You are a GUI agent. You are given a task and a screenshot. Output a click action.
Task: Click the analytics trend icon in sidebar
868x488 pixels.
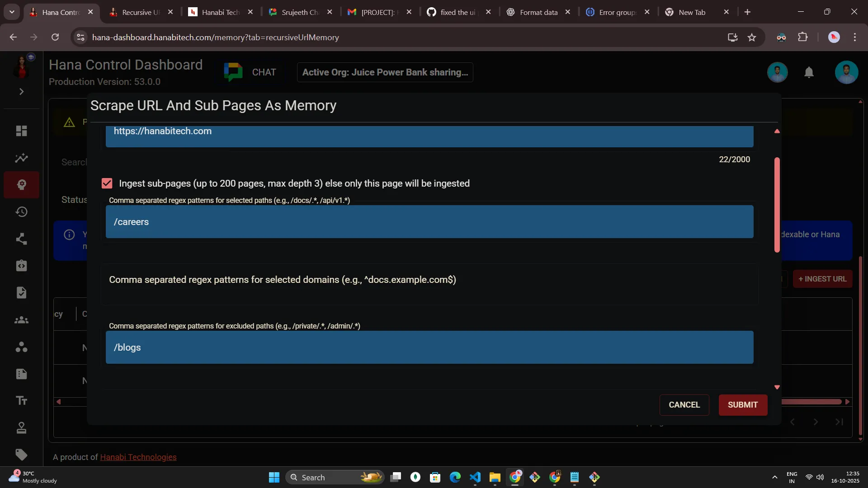tap(21, 158)
